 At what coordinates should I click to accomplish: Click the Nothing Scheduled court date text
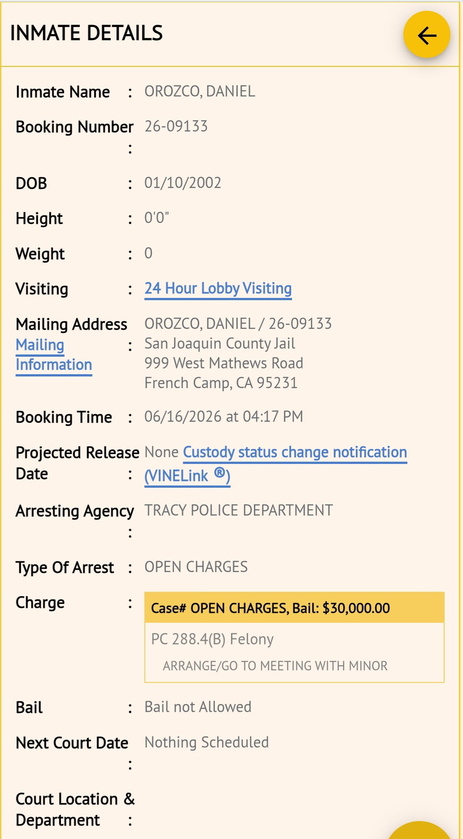(x=207, y=743)
